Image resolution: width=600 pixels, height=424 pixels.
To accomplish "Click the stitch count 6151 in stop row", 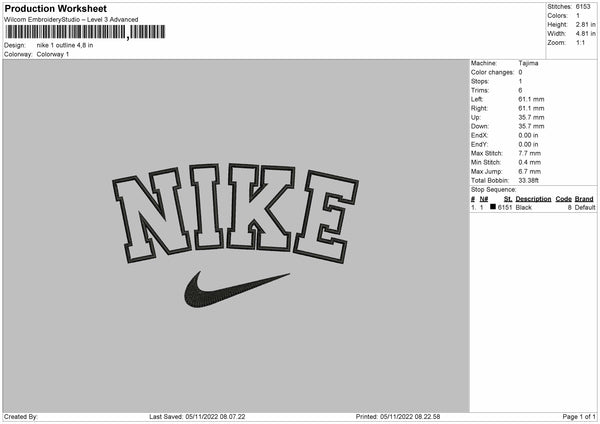I will coord(505,207).
